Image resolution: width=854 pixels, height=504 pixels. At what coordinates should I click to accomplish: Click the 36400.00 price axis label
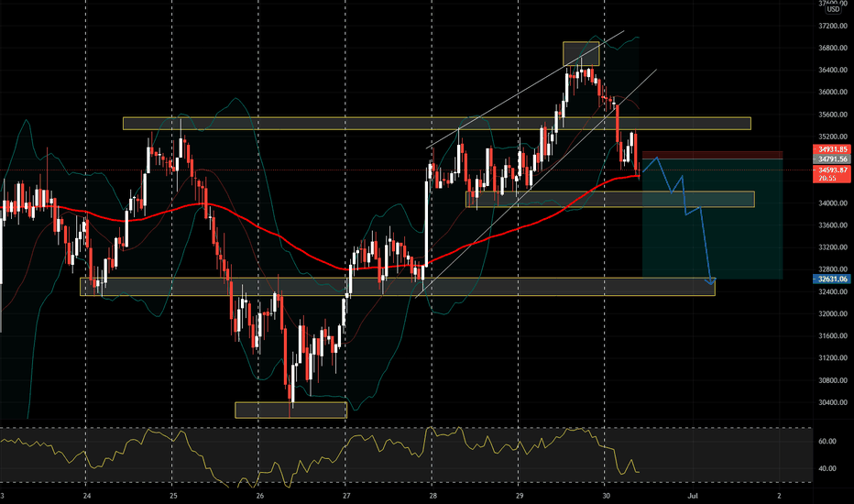tap(833, 71)
